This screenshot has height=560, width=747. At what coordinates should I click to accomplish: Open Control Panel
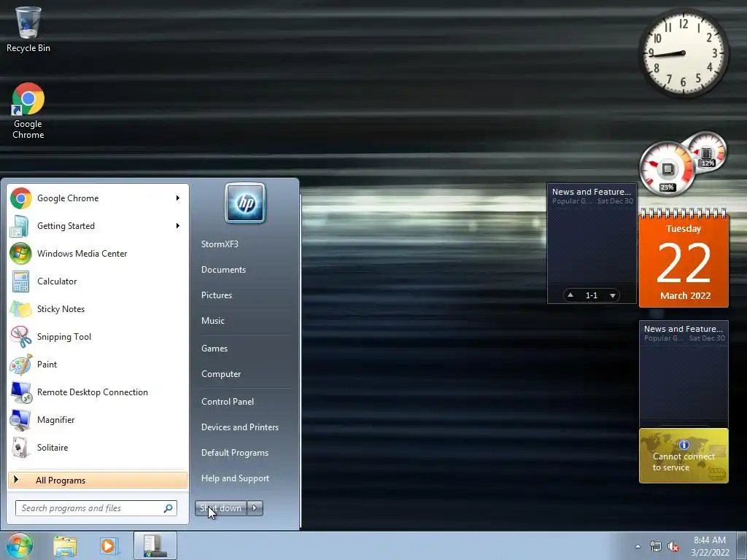click(x=228, y=402)
